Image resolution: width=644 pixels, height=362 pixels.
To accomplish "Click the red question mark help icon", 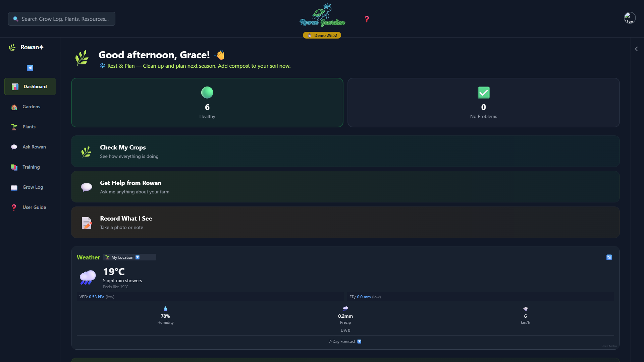I will [x=367, y=19].
